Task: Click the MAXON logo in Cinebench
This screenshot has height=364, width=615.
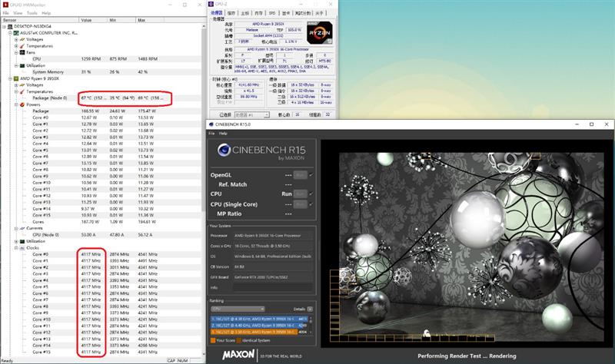Action: pyautogui.click(x=238, y=355)
